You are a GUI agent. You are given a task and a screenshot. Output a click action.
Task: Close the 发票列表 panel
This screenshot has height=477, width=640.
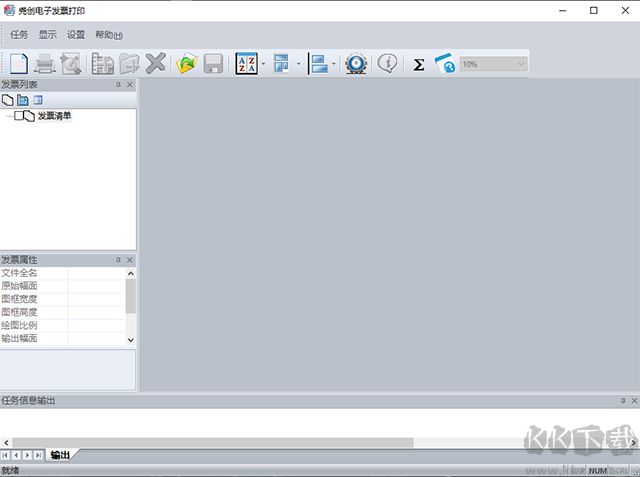(130, 84)
